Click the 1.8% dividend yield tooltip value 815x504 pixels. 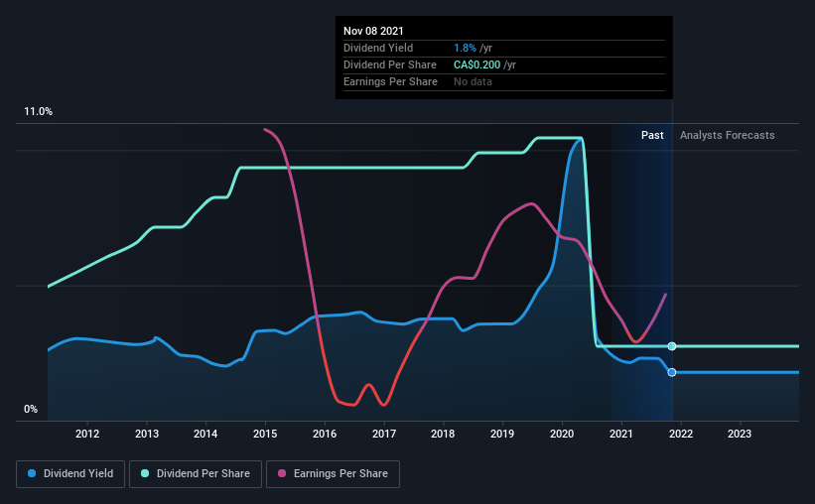tap(465, 48)
